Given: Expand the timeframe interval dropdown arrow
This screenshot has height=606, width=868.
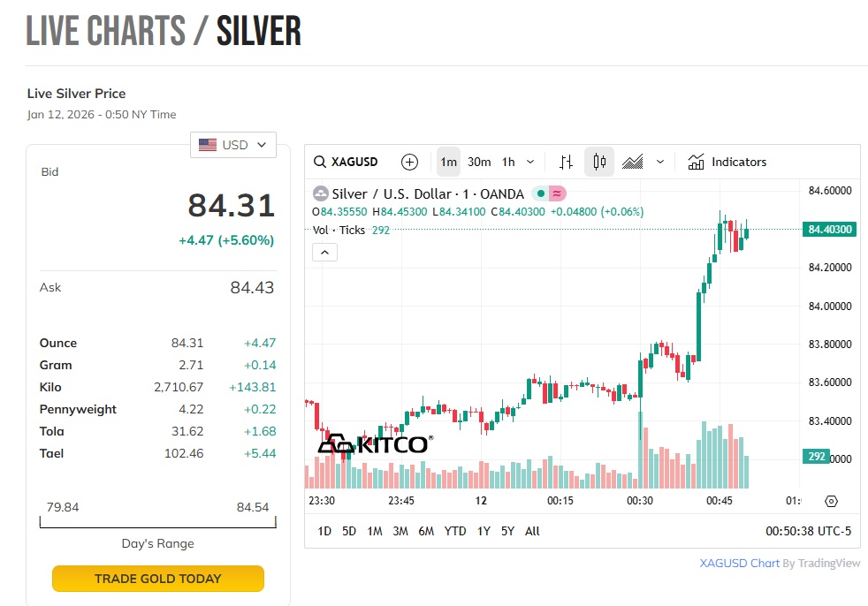Looking at the screenshot, I should (530, 162).
